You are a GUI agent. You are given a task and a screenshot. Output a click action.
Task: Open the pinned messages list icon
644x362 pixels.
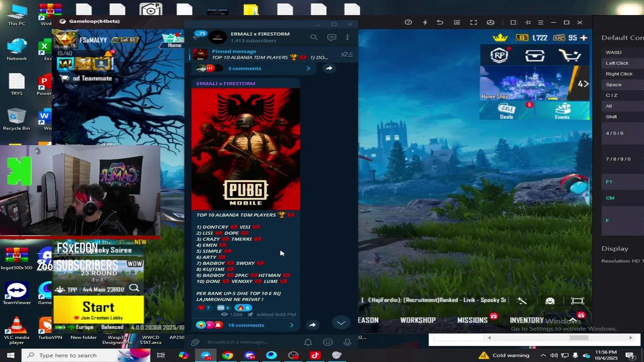[347, 54]
